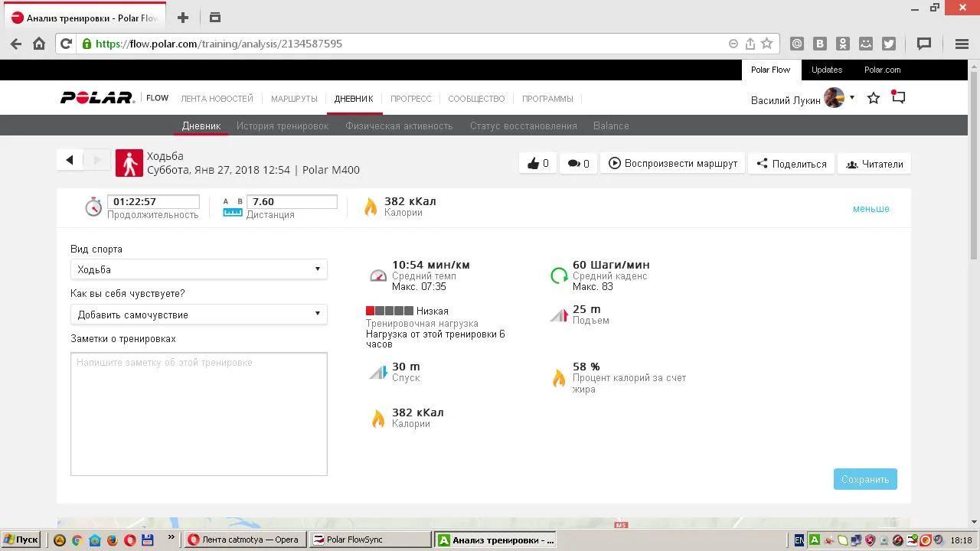Screen dimensions: 980x551
Task: Switch to the Balance tab
Action: click(x=611, y=126)
